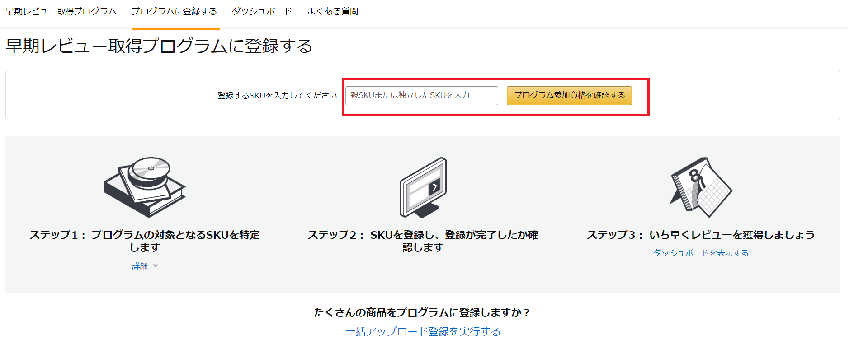Click the label 登録するSKUを入力してください
The width and height of the screenshot is (868, 344).
point(277,96)
